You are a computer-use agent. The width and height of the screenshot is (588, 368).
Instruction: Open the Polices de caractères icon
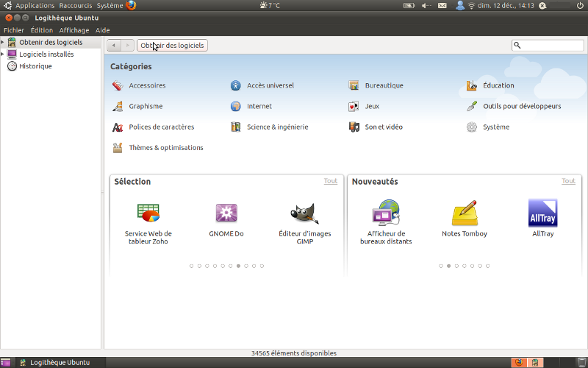click(118, 127)
